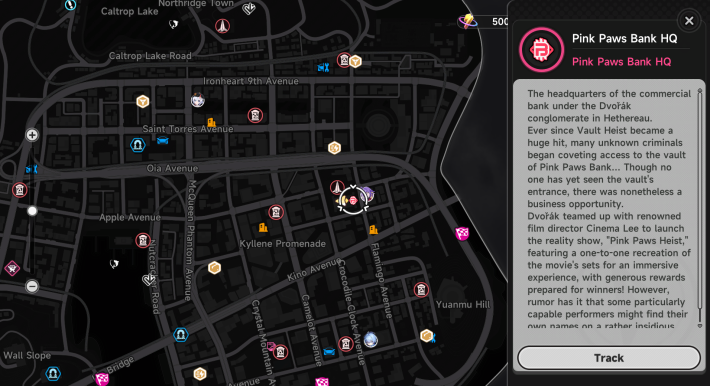Viewport: 710px width, 386px height.
Task: Select the pink checkered flag by Bridge label
Action: point(101,379)
